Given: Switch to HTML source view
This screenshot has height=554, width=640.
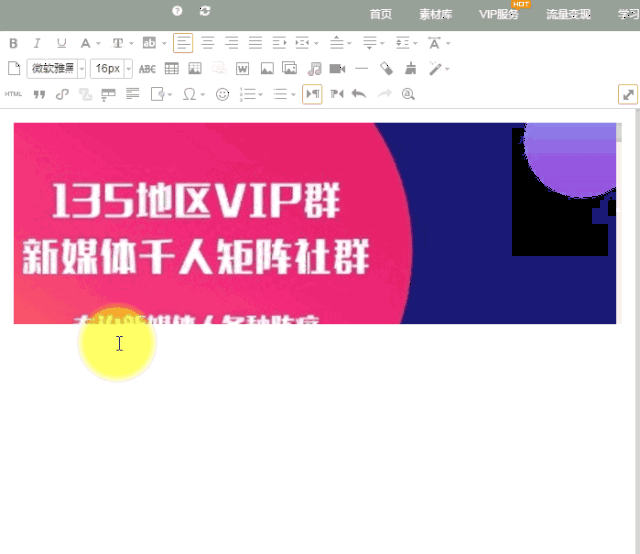Looking at the screenshot, I should pos(13,94).
